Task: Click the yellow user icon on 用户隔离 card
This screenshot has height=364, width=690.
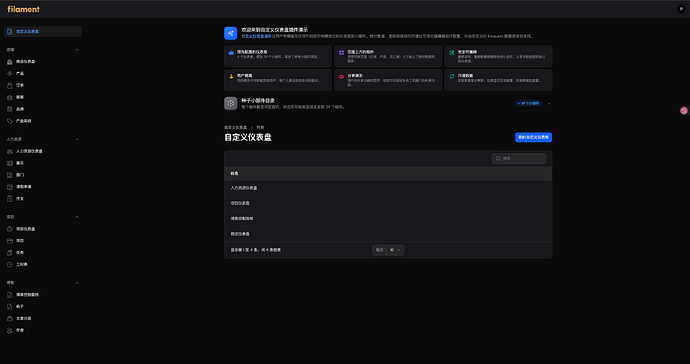Action: [x=231, y=76]
